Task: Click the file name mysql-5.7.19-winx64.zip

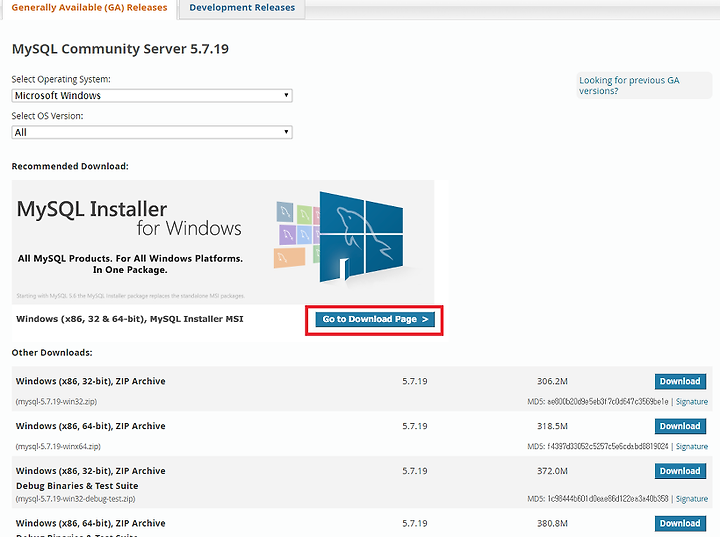Action: click(x=58, y=447)
